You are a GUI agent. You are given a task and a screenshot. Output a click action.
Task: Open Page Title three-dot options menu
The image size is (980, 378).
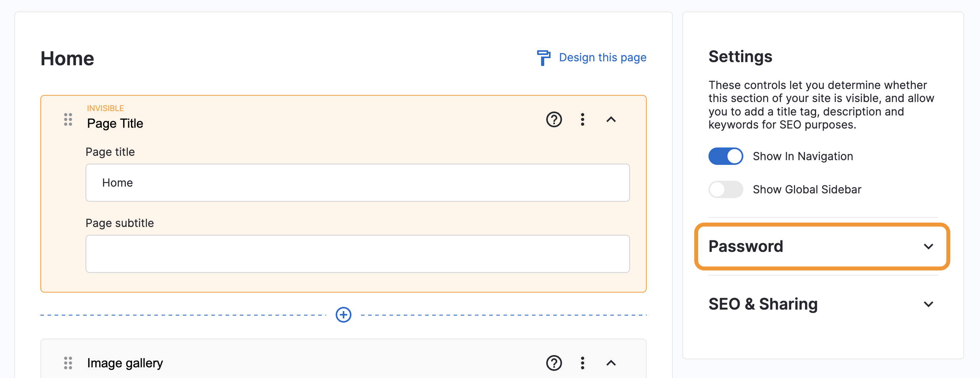582,119
